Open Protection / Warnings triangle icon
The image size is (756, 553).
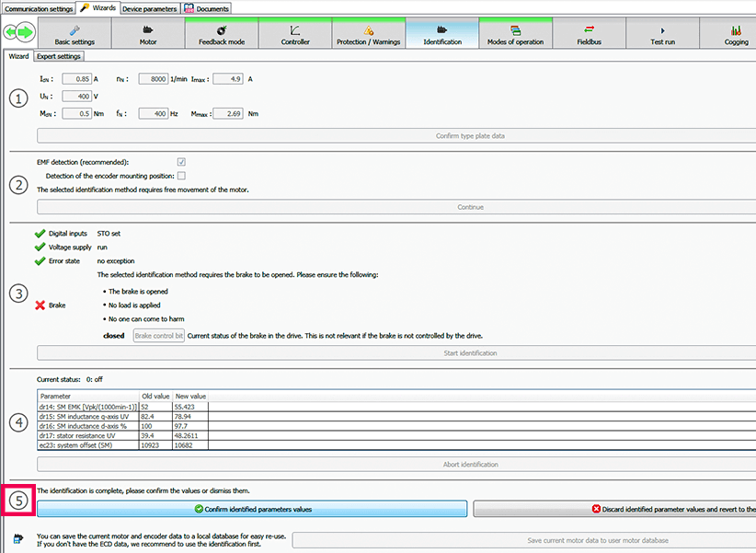[369, 30]
